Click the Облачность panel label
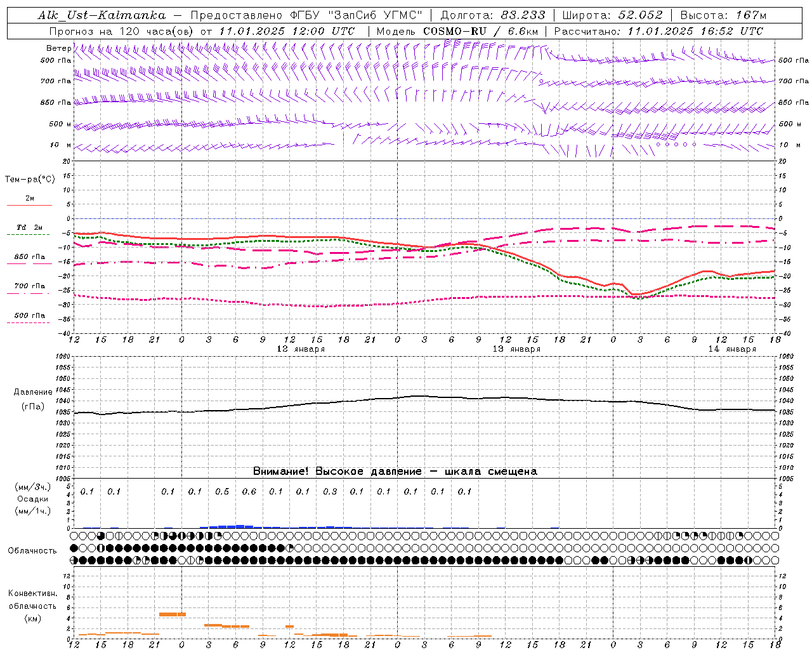Screen dimensions: 812x650 [32, 550]
